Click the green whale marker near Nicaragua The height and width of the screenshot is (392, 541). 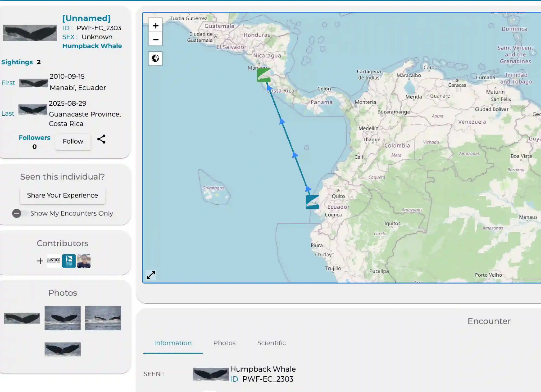click(264, 75)
